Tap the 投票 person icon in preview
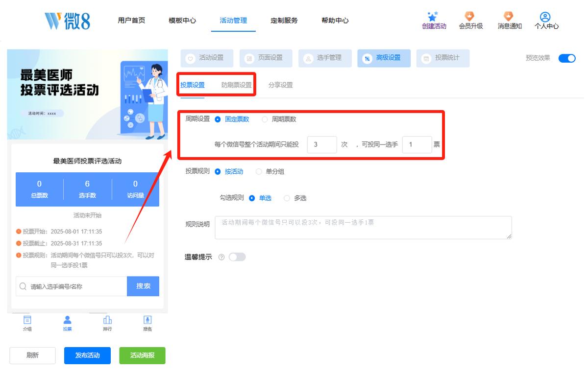The height and width of the screenshot is (375, 588). tap(67, 320)
